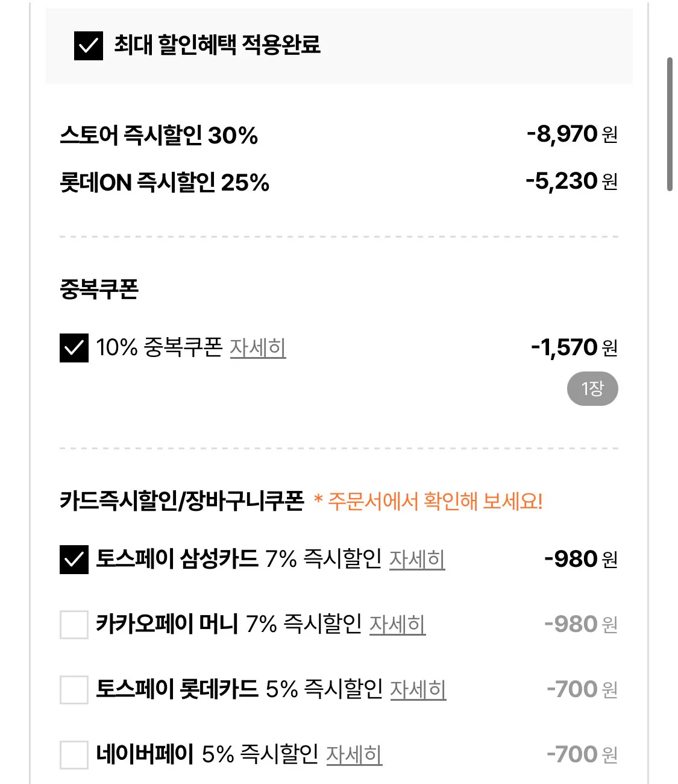Image resolution: width=678 pixels, height=784 pixels.
Task: Uncheck 토스페이 삼성카드 7% 즉시할인
Action: click(74, 560)
